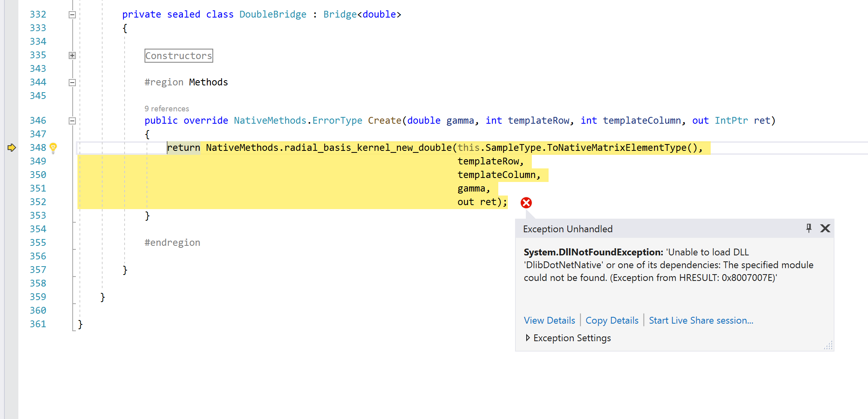Click Copy Details in the exception popup
868x419 pixels.
click(x=612, y=320)
